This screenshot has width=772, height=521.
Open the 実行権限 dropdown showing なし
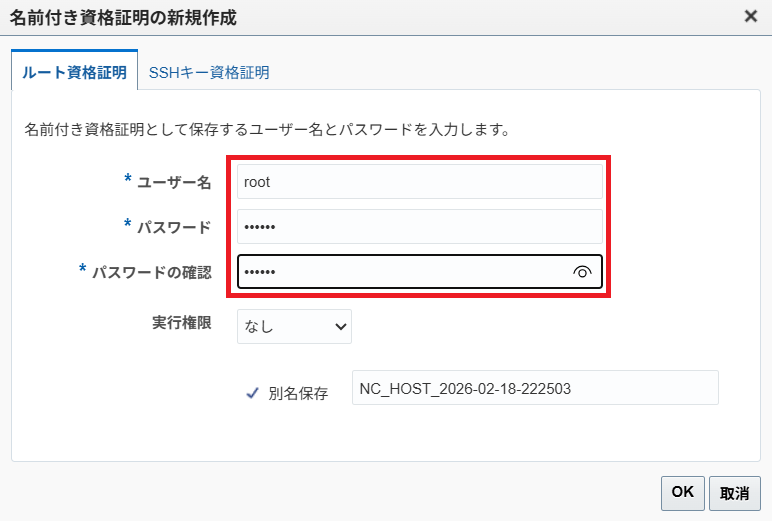[293, 326]
